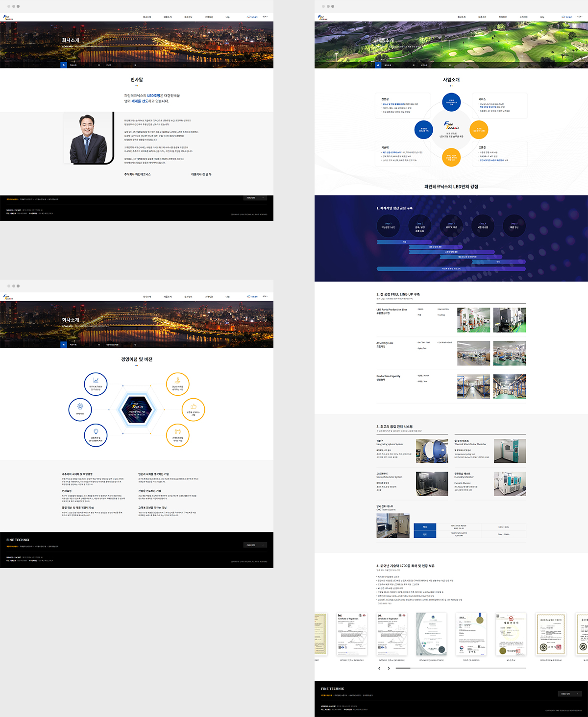This screenshot has height=717, width=588.
Task: Open the ISO9001 certificate thumbnail
Action: click(352, 634)
